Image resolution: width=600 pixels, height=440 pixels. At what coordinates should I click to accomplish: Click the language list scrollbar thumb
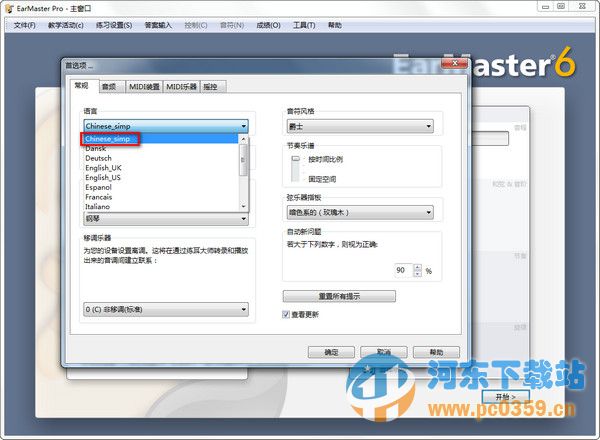(243, 160)
